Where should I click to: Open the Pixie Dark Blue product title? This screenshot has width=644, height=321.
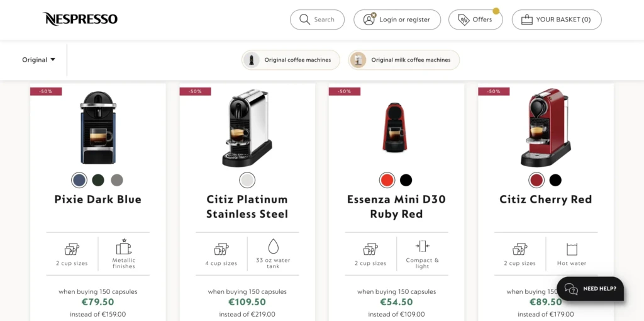(x=98, y=200)
